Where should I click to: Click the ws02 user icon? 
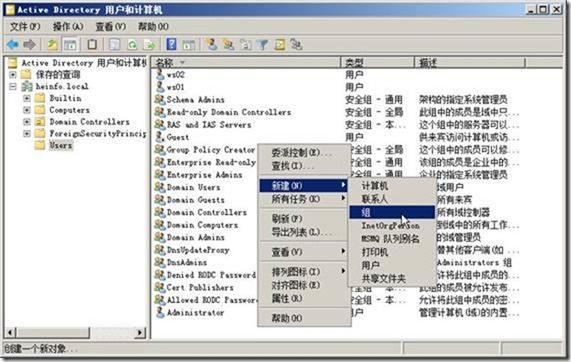tap(160, 75)
